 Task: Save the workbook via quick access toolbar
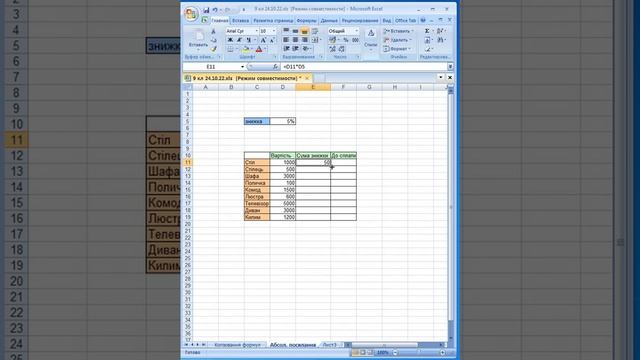click(x=206, y=10)
